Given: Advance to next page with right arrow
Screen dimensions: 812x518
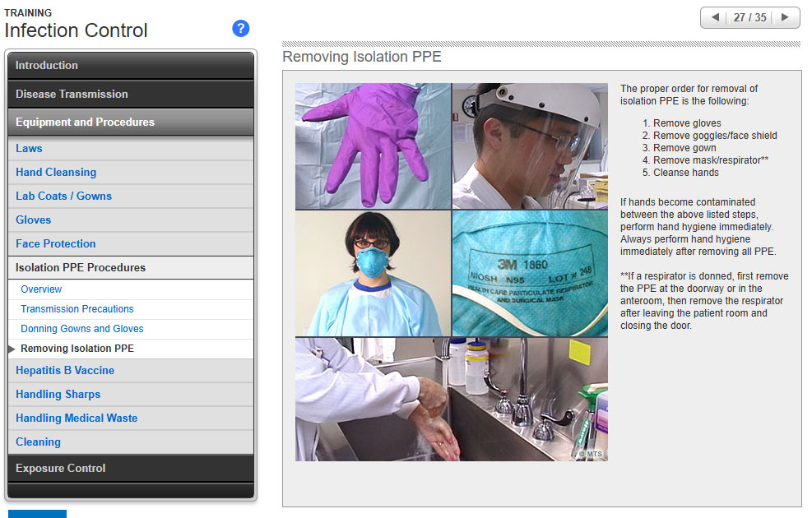Looking at the screenshot, I should click(x=785, y=17).
